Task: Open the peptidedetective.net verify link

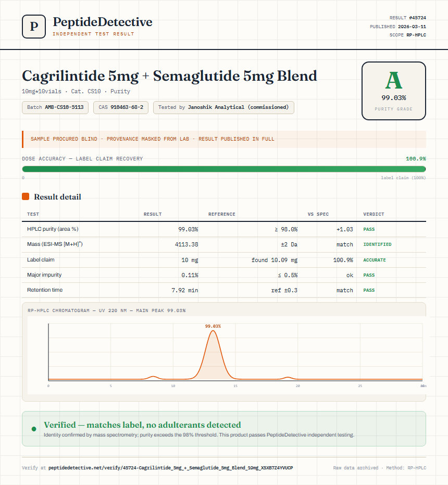Action: [x=170, y=468]
